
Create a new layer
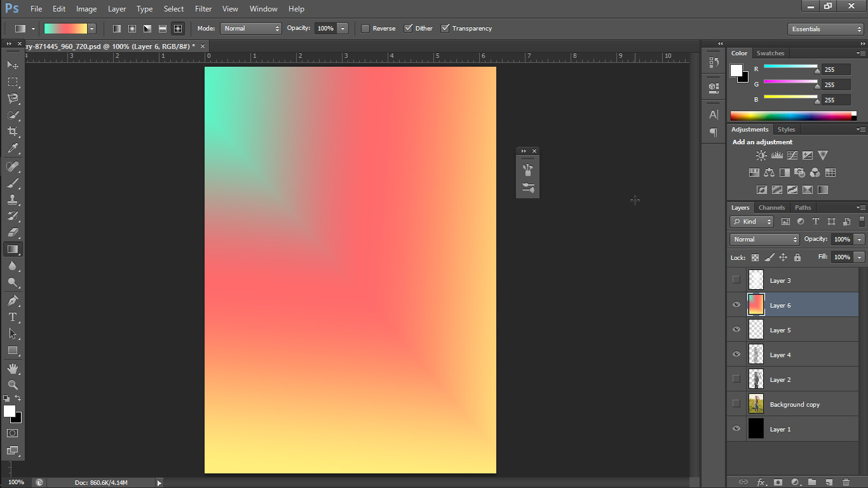[829, 482]
